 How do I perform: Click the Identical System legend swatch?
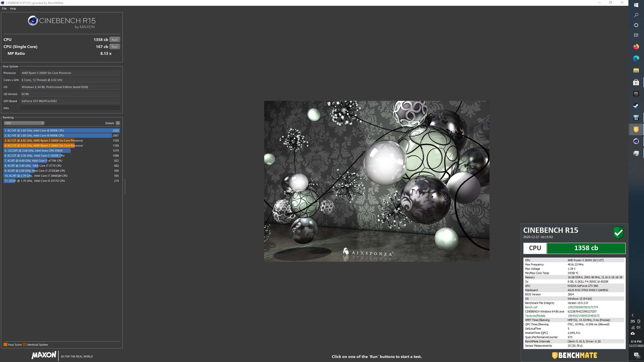[x=24, y=345]
